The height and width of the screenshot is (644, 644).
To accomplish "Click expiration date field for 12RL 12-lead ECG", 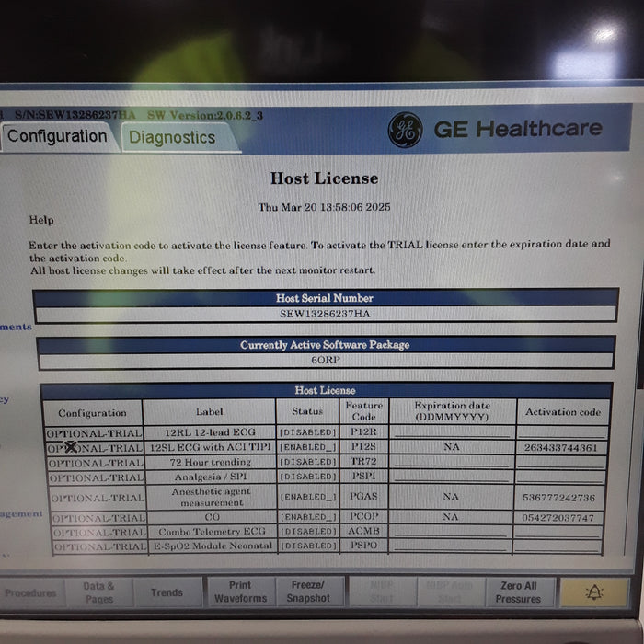I will tap(453, 431).
